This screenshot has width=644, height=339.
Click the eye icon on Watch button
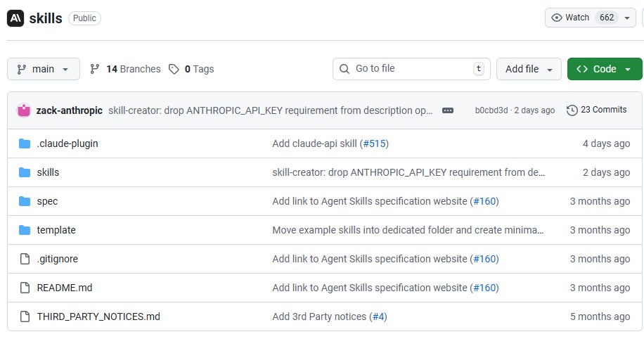pyautogui.click(x=557, y=18)
